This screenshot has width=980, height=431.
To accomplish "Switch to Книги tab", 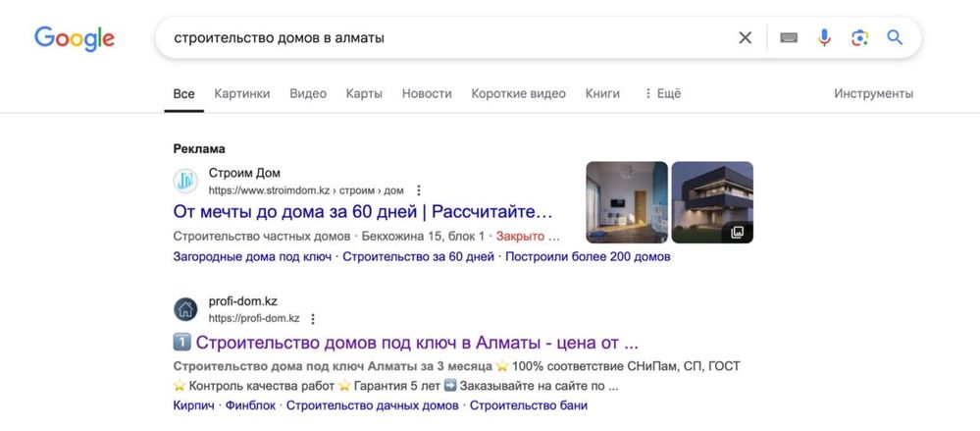I will 602,94.
